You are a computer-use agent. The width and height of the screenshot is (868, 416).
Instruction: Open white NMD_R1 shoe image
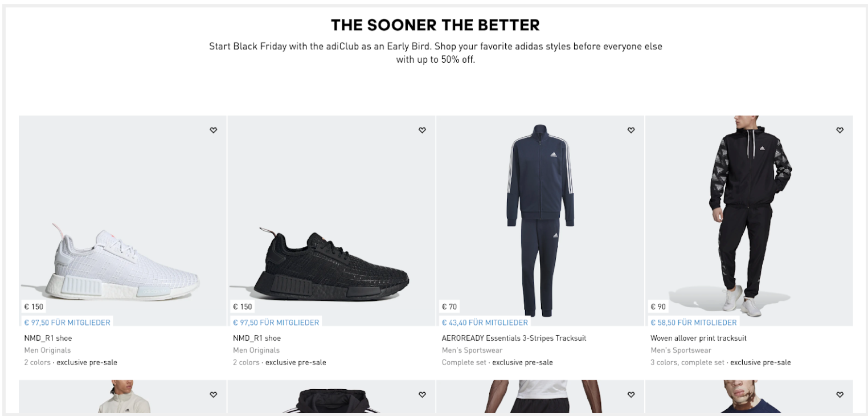coord(122,221)
